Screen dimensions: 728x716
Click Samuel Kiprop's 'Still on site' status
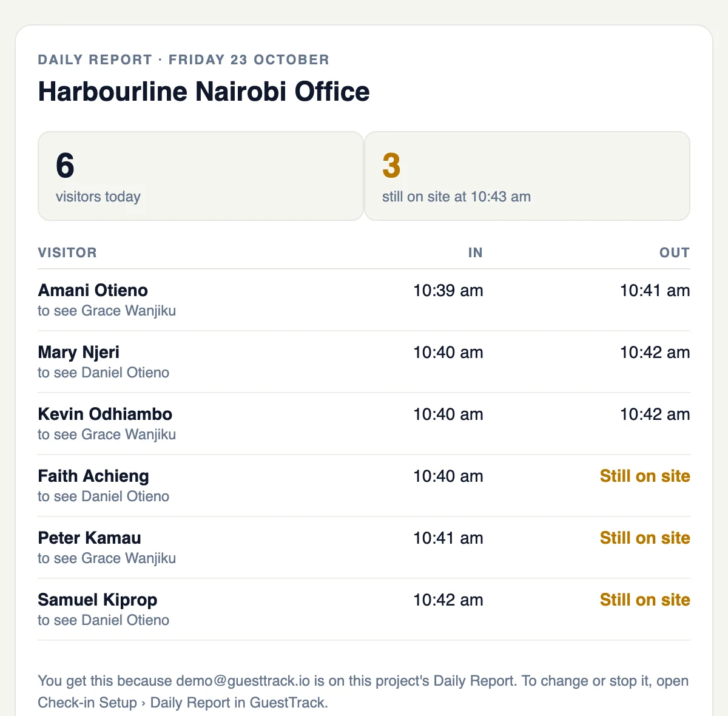645,599
